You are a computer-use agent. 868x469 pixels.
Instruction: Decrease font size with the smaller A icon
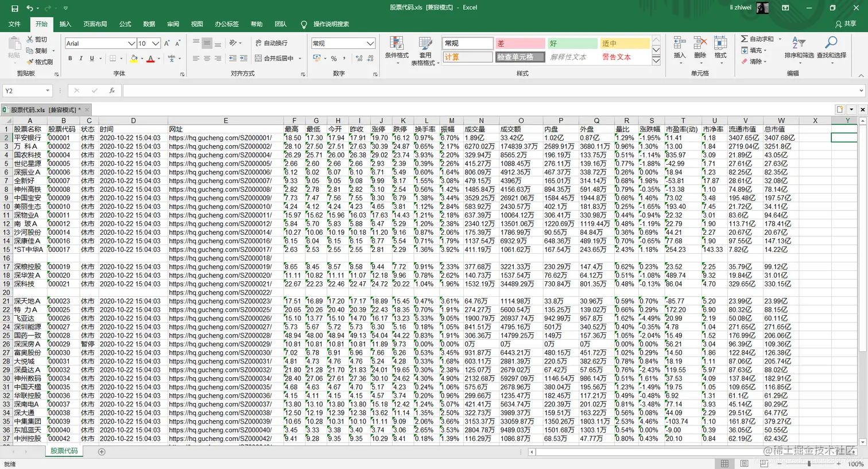coord(177,43)
